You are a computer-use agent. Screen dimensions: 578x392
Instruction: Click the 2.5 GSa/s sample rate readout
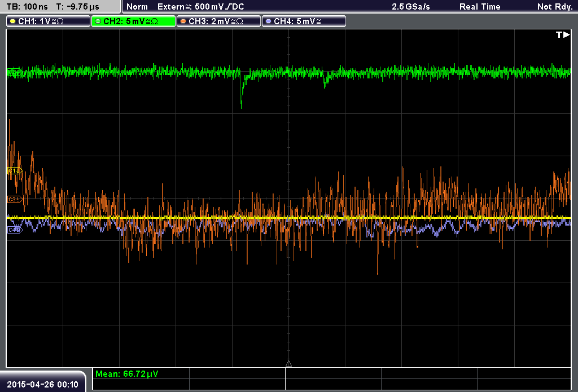[411, 7]
